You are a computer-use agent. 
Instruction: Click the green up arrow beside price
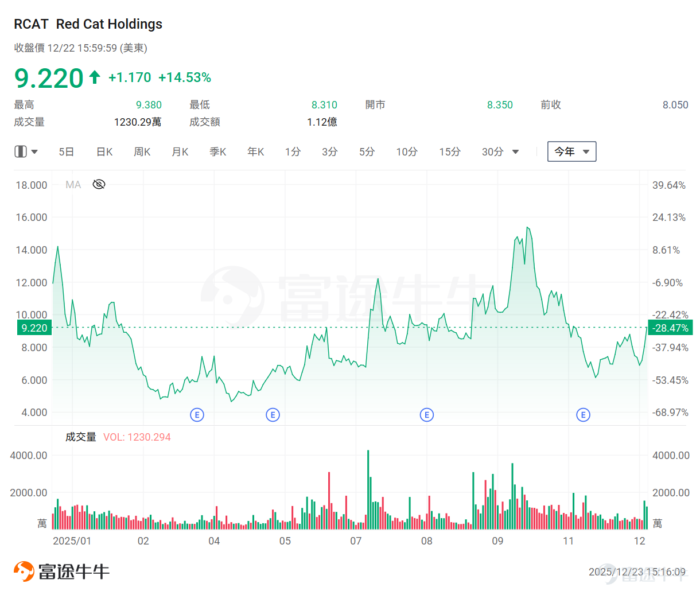click(x=95, y=77)
